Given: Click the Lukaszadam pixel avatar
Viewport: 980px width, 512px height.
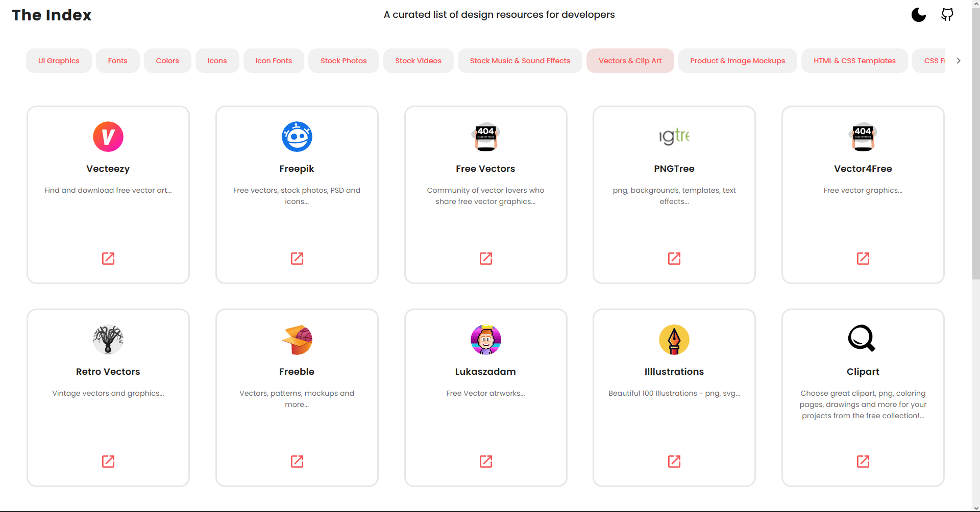Looking at the screenshot, I should click(x=486, y=340).
